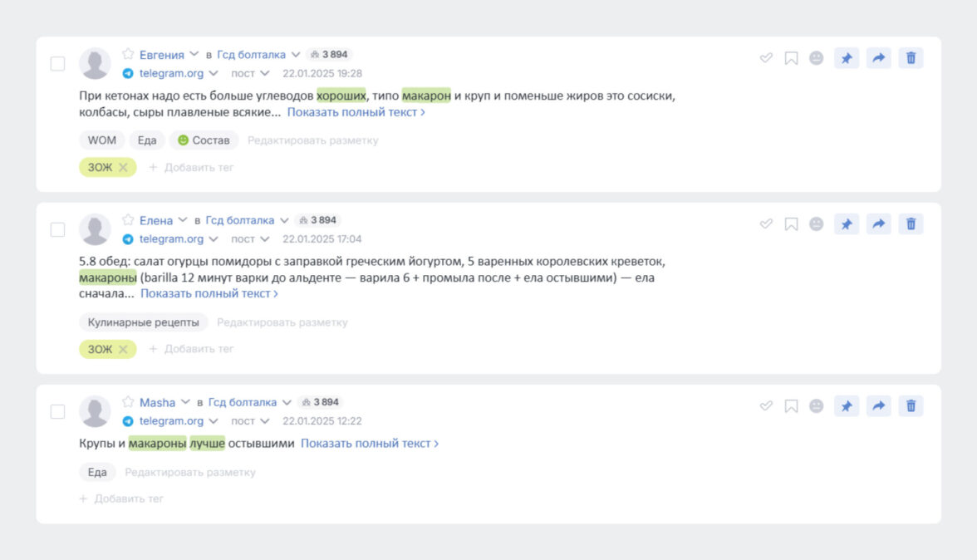Viewport: 977px width, 560px height.
Task: Pin Евгения's post
Action: pos(846,58)
